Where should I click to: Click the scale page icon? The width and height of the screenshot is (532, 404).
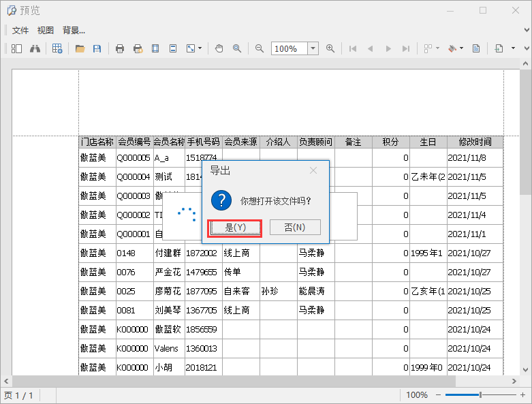191,48
